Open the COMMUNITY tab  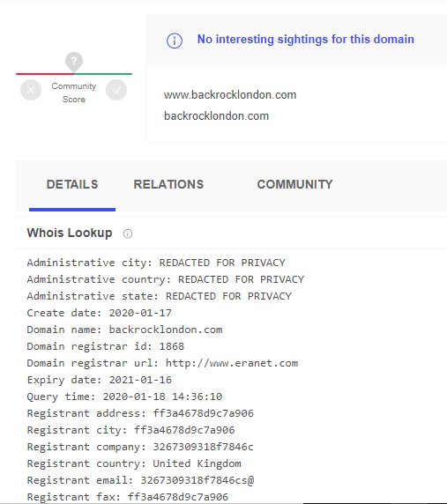[294, 184]
